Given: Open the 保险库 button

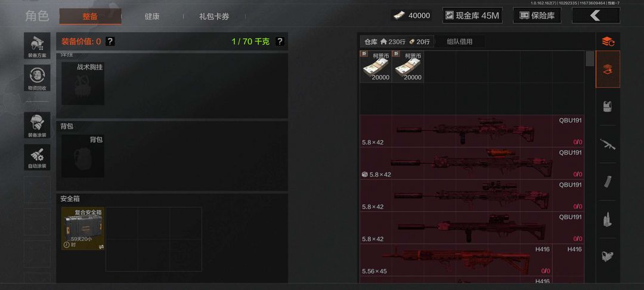Looking at the screenshot, I should pyautogui.click(x=537, y=16).
